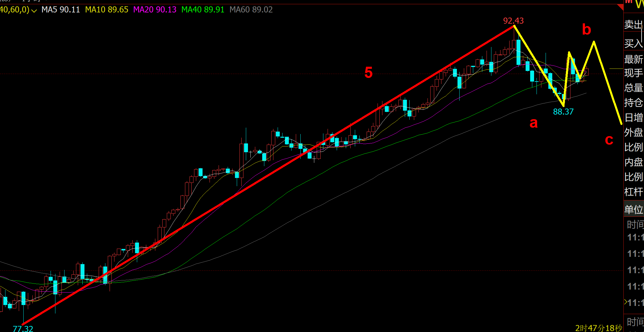The width and height of the screenshot is (644, 332).
Task: Select the red wave label 5
Action: tap(368, 73)
